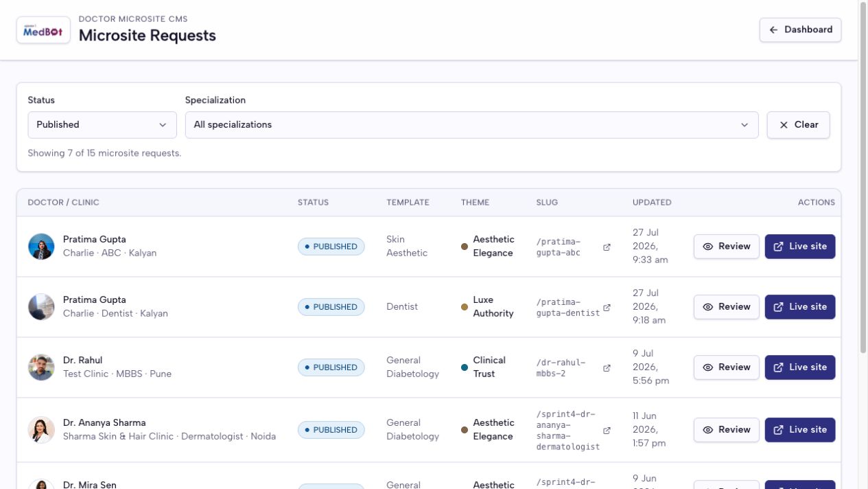Click the MedBot logo

click(x=43, y=30)
